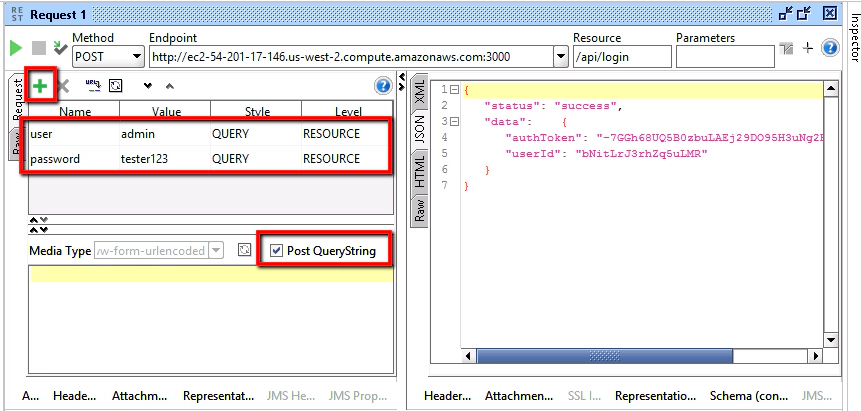Open help for the request parameters table

pos(383,86)
